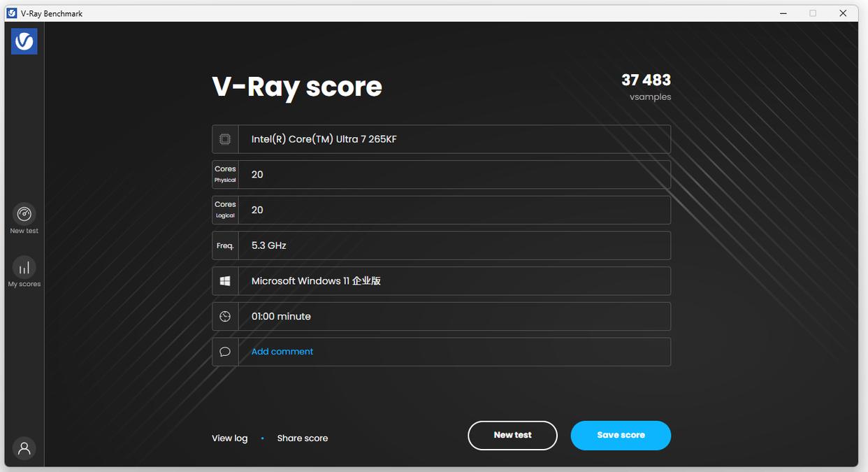Close the V-Ray Benchmark window
This screenshot has height=472, width=868.
843,13
